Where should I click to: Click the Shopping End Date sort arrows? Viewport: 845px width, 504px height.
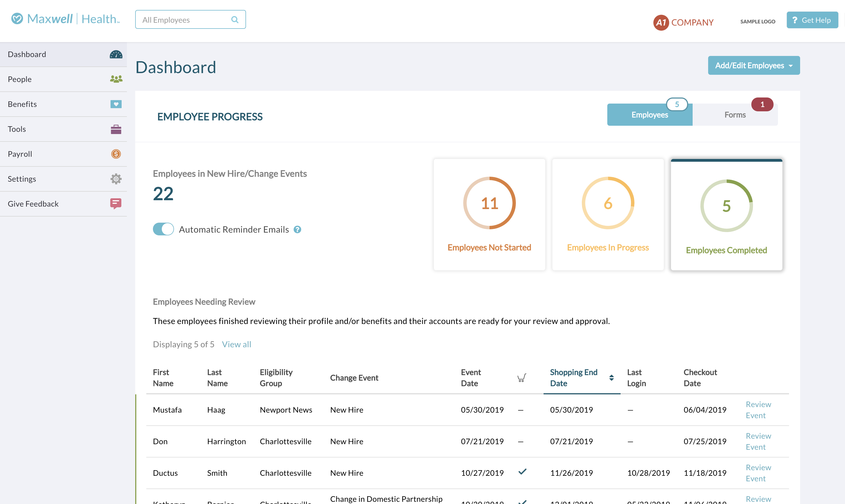click(x=611, y=378)
